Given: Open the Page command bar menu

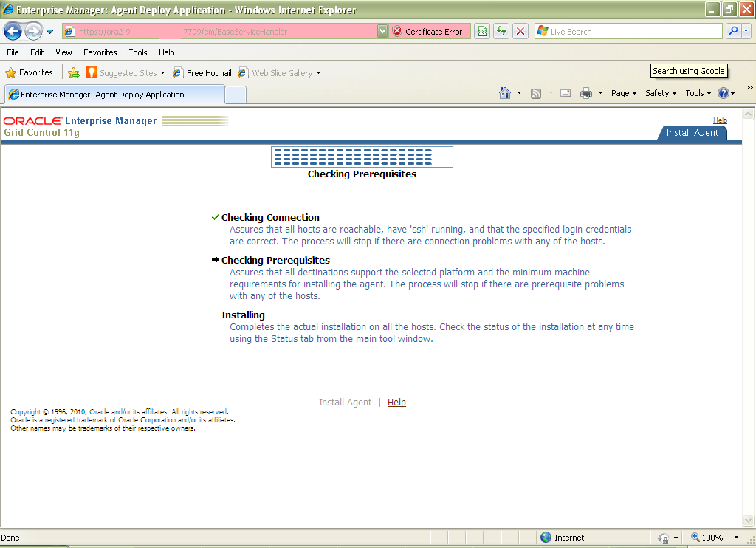Looking at the screenshot, I should 624,93.
